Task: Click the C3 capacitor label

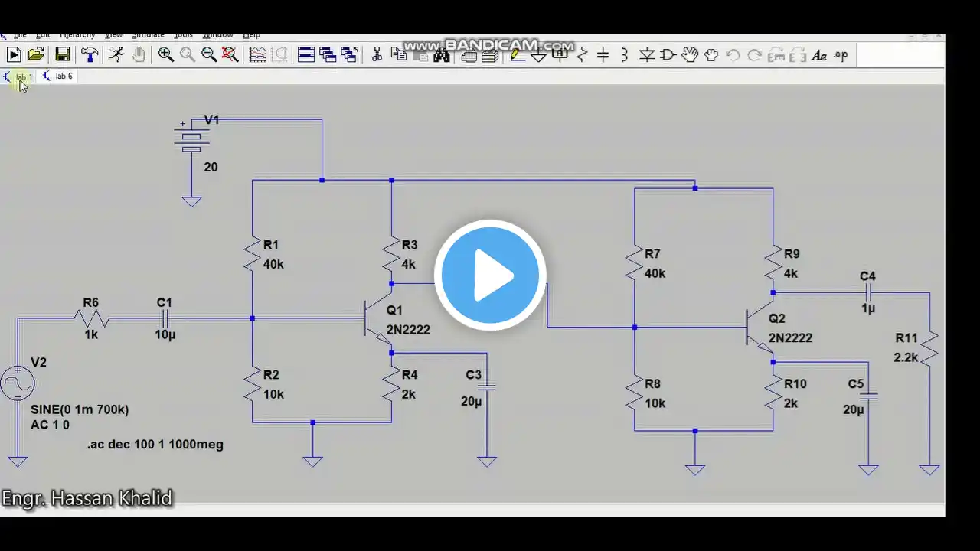Action: 474,375
